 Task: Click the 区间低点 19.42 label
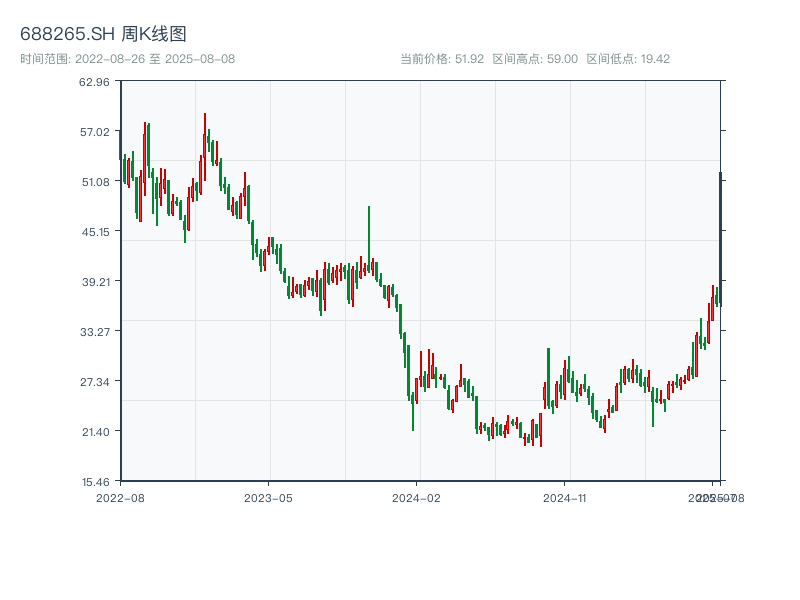pyautogui.click(x=627, y=59)
